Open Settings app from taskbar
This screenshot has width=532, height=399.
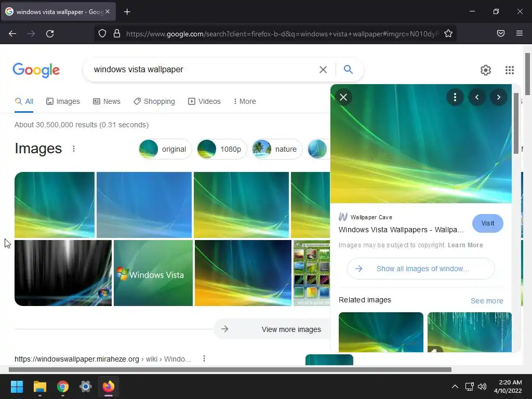point(86,387)
